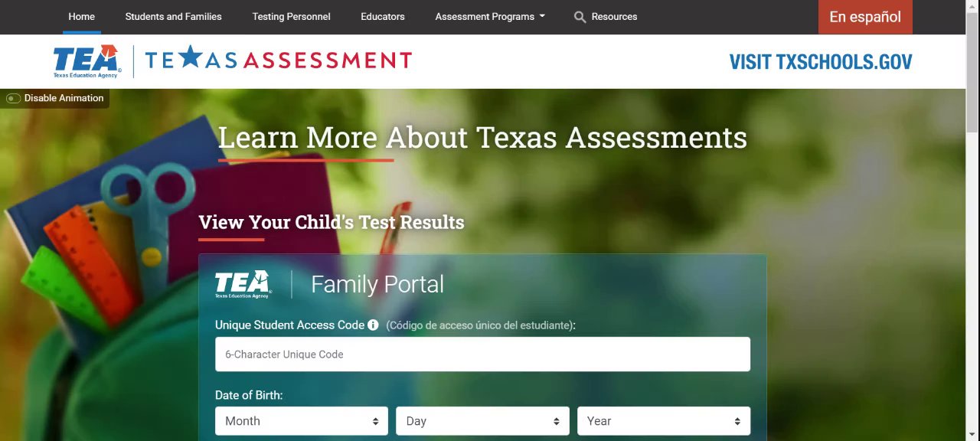980x441 pixels.
Task: Open the Educators menu item
Action: coord(383,17)
